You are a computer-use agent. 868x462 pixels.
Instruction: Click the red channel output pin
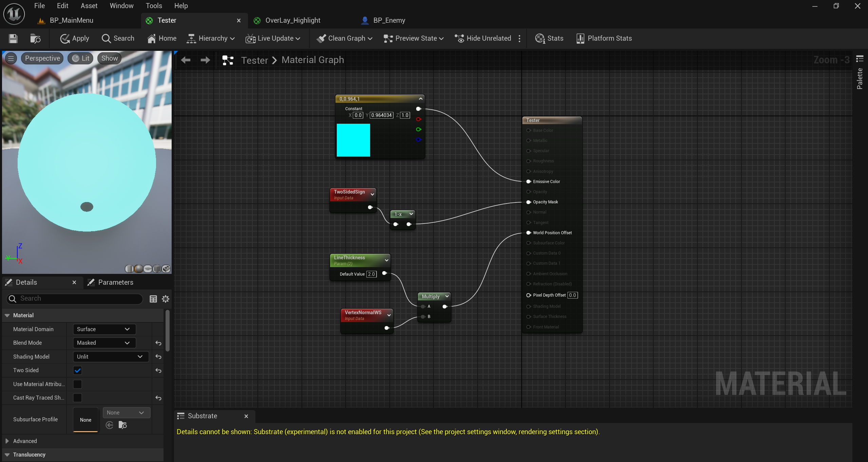[x=419, y=119]
